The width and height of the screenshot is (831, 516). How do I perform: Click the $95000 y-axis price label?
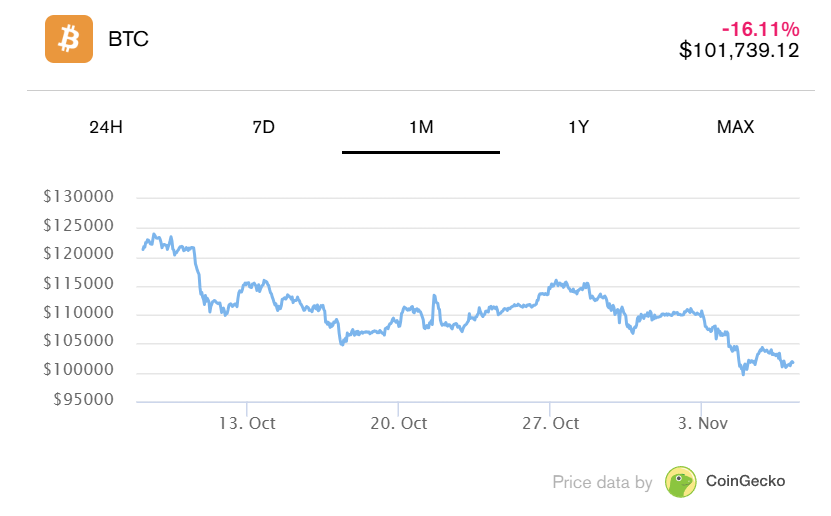coord(83,402)
